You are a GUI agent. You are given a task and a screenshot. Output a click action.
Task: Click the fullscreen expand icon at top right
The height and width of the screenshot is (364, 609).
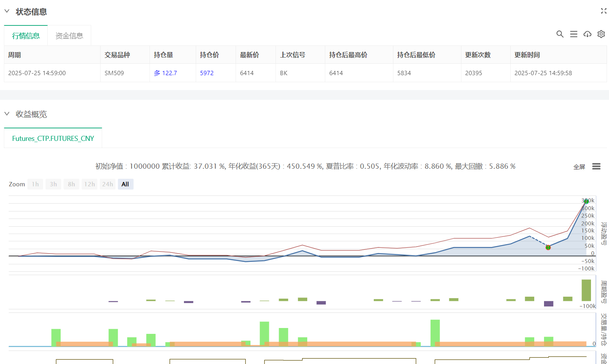(604, 11)
